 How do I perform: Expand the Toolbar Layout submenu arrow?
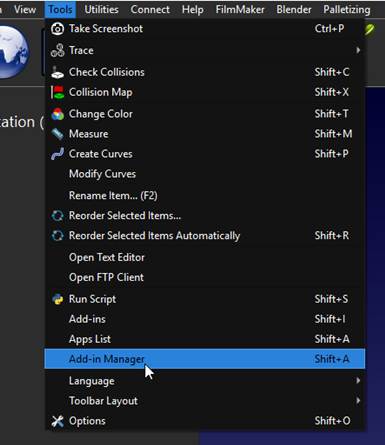pyautogui.click(x=358, y=400)
